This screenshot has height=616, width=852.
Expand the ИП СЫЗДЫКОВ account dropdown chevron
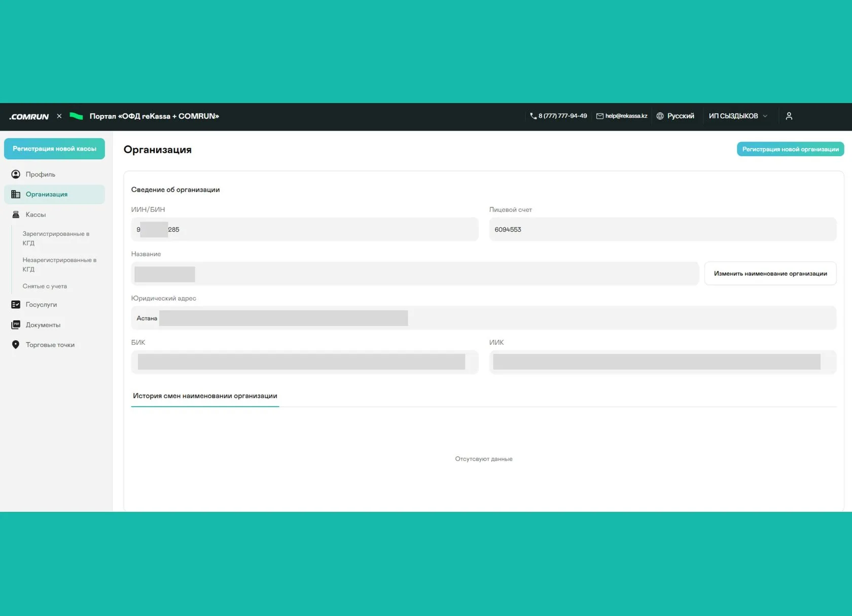[x=765, y=116]
